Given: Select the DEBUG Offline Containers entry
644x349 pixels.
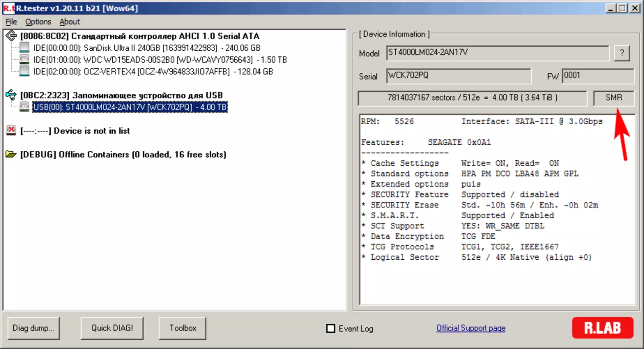Looking at the screenshot, I should coord(123,154).
